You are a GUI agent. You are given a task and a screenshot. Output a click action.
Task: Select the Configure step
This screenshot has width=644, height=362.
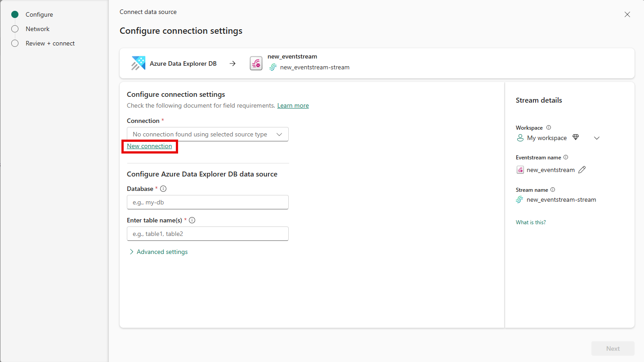tap(32, 14)
